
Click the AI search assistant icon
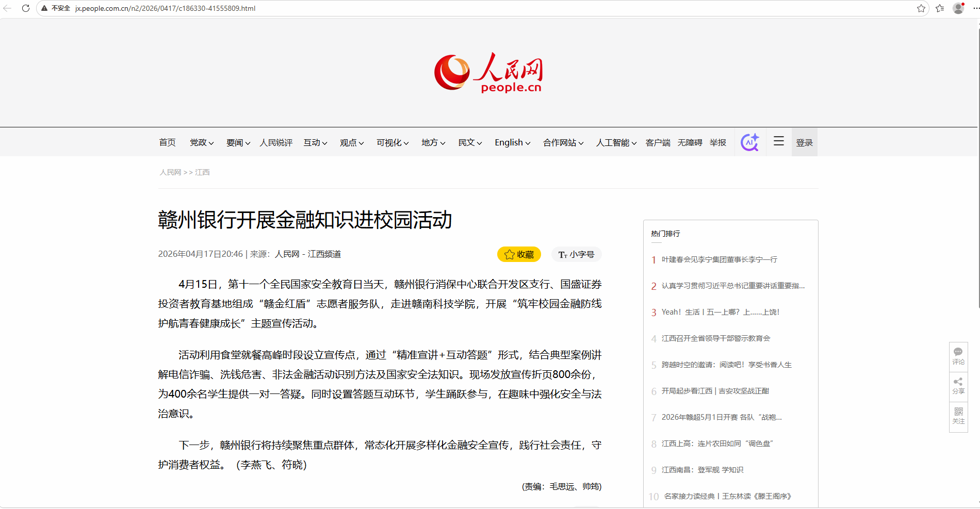(x=749, y=142)
